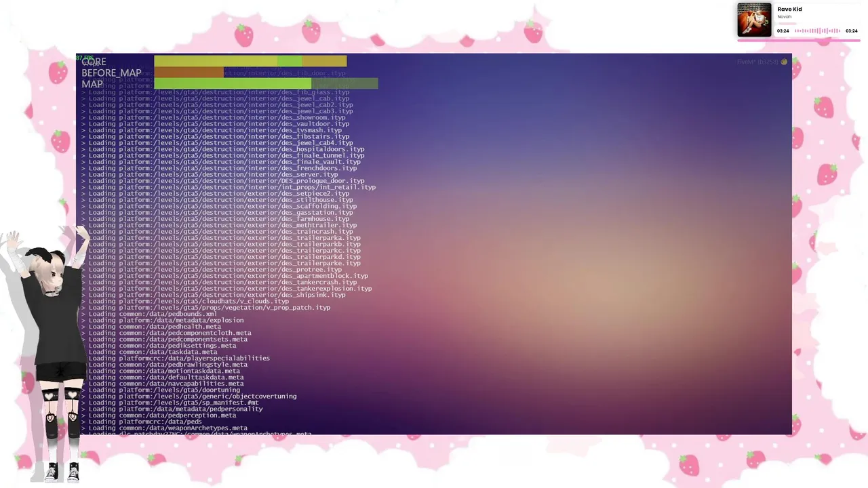Click log line levels/gta5/doortuning
868x488 pixels.
click(x=161, y=390)
